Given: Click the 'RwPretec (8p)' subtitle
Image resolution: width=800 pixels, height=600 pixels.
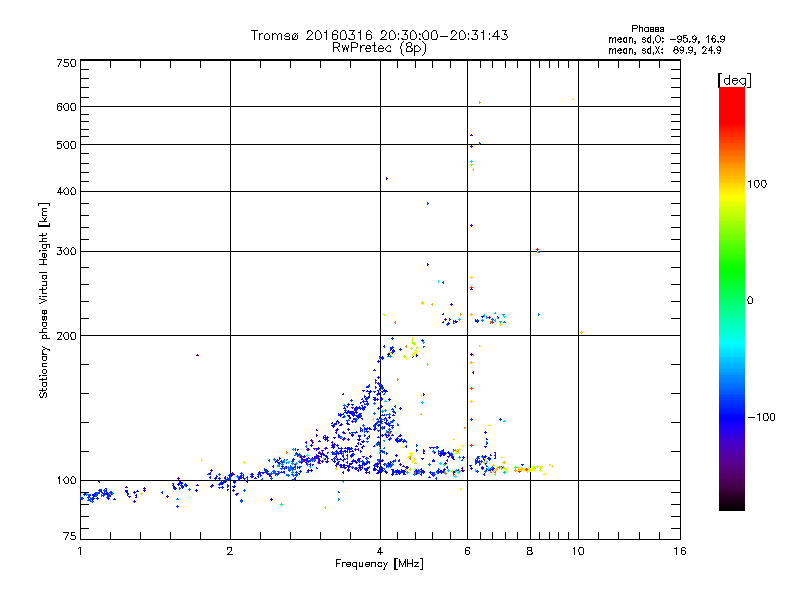Looking at the screenshot, I should pyautogui.click(x=379, y=48).
